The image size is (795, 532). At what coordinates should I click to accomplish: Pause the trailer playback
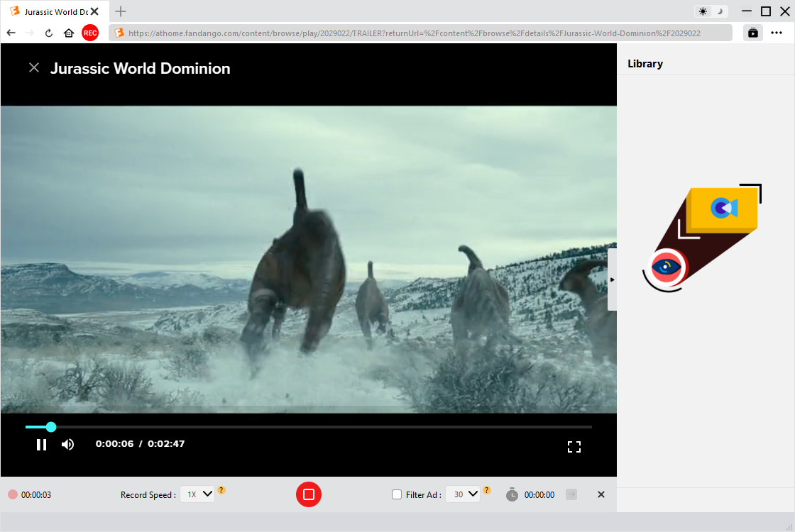(x=41, y=445)
